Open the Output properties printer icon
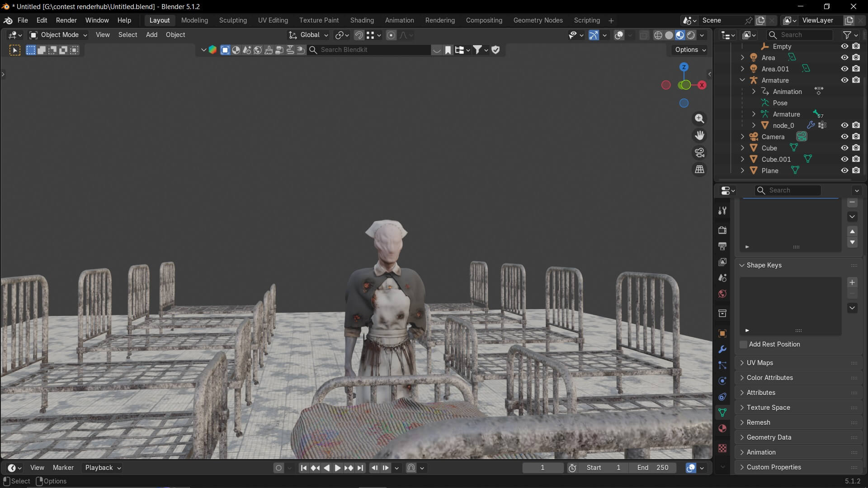Screen dimensions: 868x488 722,246
